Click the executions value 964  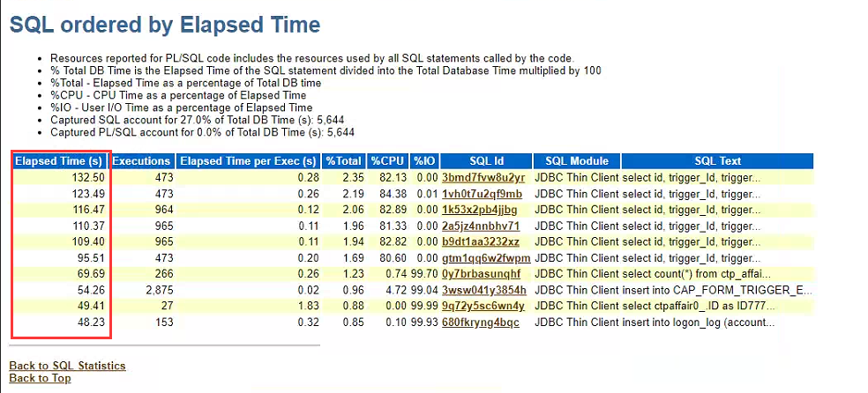pos(164,210)
